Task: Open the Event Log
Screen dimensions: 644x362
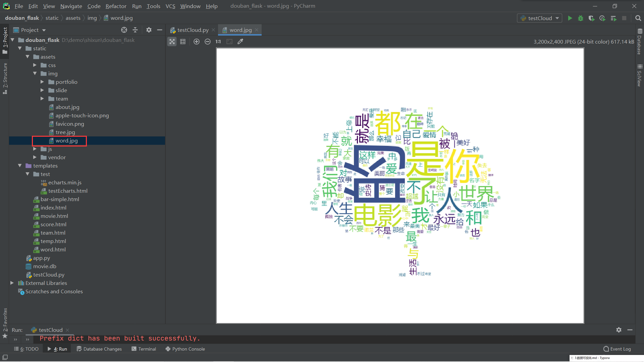Action: [617, 349]
